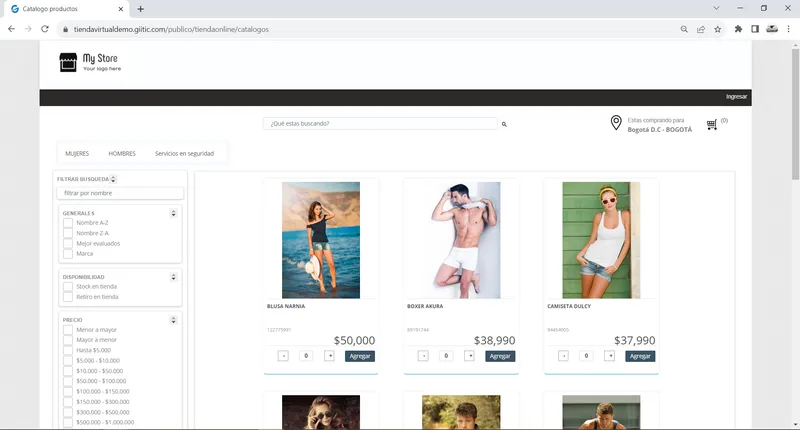Enable Retiro en tienda checkbox
The height and width of the screenshot is (430, 800).
[x=68, y=297]
